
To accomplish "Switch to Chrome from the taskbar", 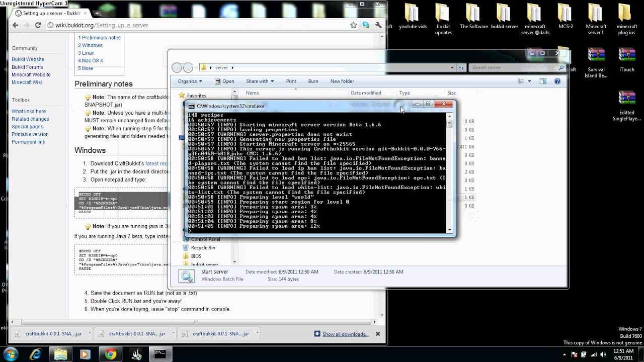I will 111,354.
